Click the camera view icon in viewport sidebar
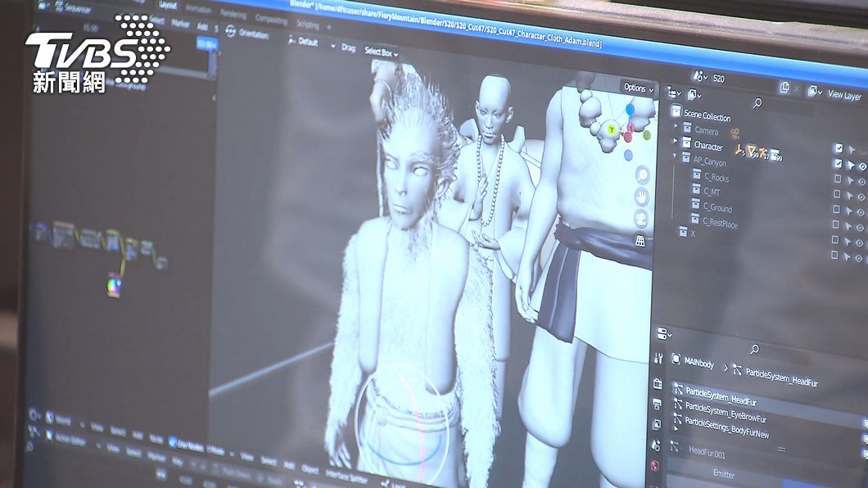 tap(641, 218)
